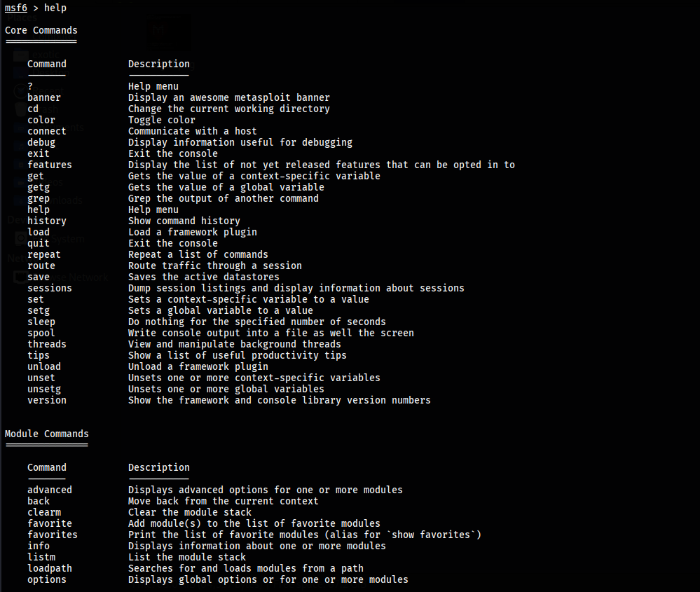Select the 'sessions' command entry
700x592 pixels.
point(50,288)
